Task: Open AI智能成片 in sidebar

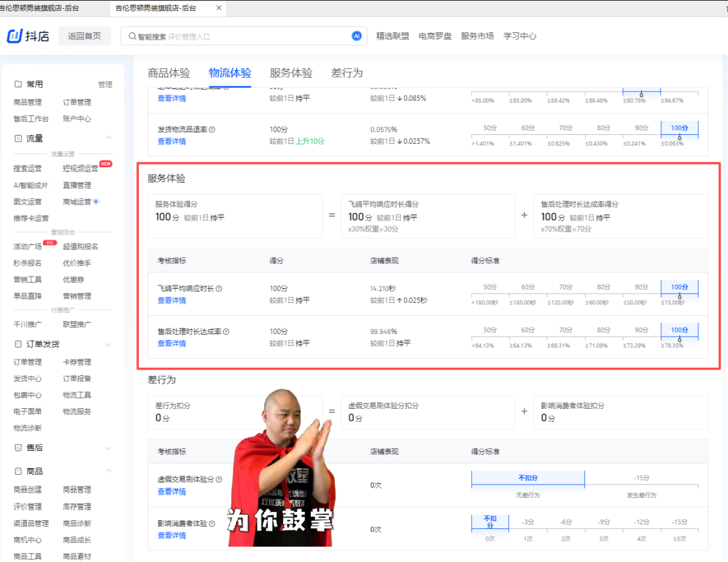Action: [x=30, y=186]
